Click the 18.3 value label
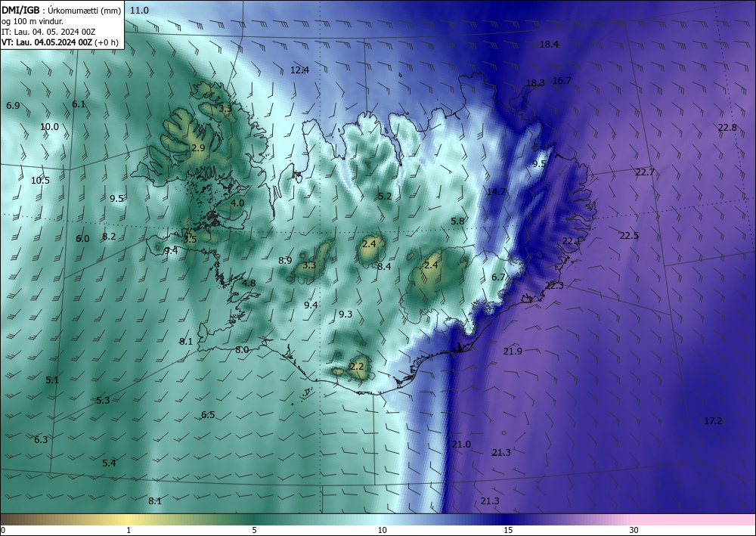This screenshot has height=536, width=756. coord(535,83)
